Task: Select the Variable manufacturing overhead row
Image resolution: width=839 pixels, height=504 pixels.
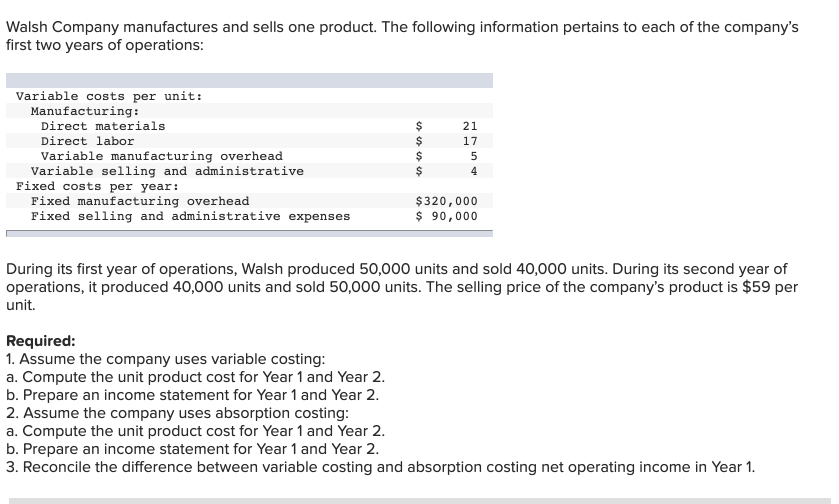Action: 249,156
